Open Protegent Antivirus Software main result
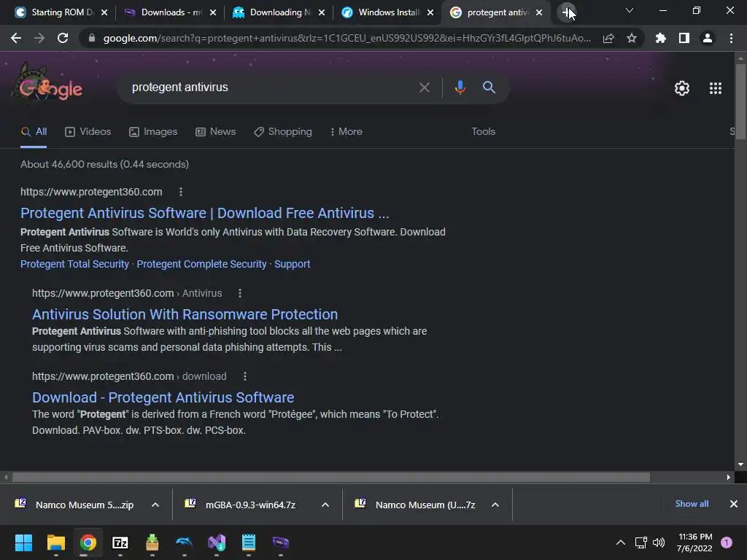 click(x=205, y=214)
